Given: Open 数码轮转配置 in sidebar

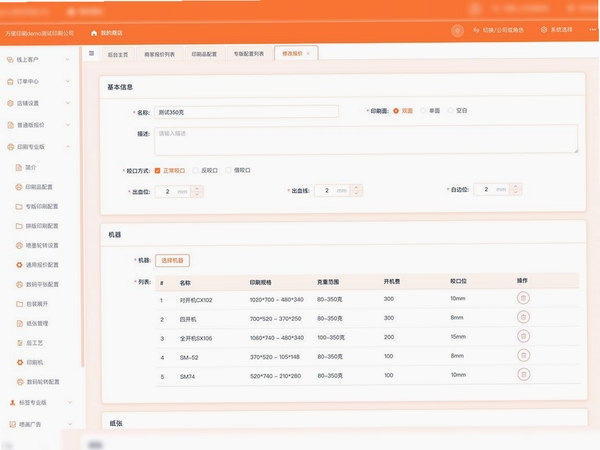Looking at the screenshot, I should 43,382.
